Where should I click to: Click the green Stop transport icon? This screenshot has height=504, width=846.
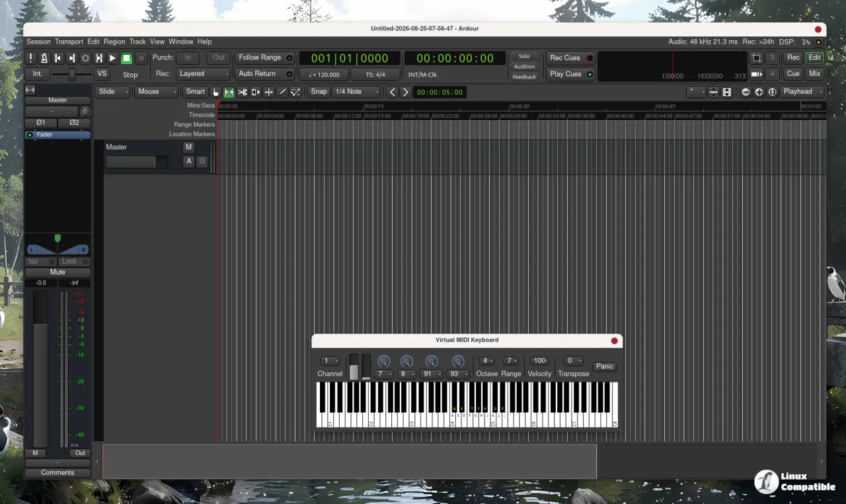tap(126, 58)
